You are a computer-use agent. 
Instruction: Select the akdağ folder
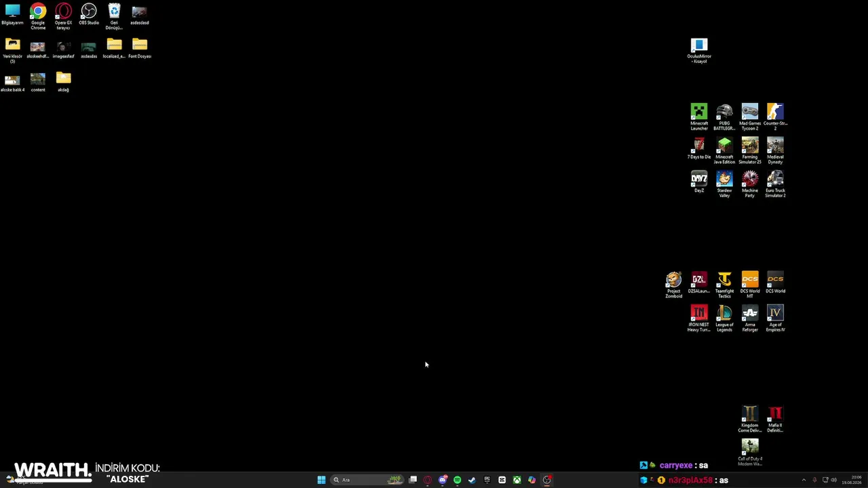click(x=63, y=82)
